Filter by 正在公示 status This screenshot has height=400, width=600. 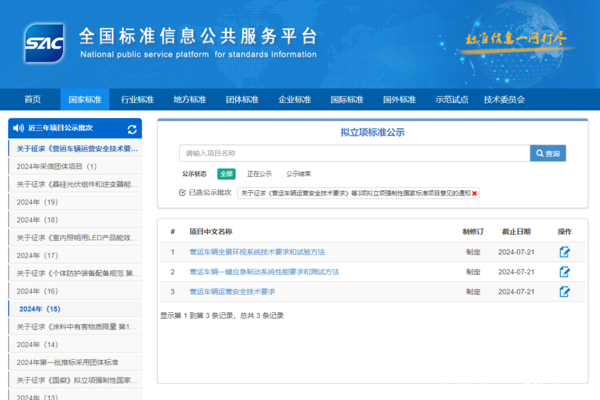259,173
